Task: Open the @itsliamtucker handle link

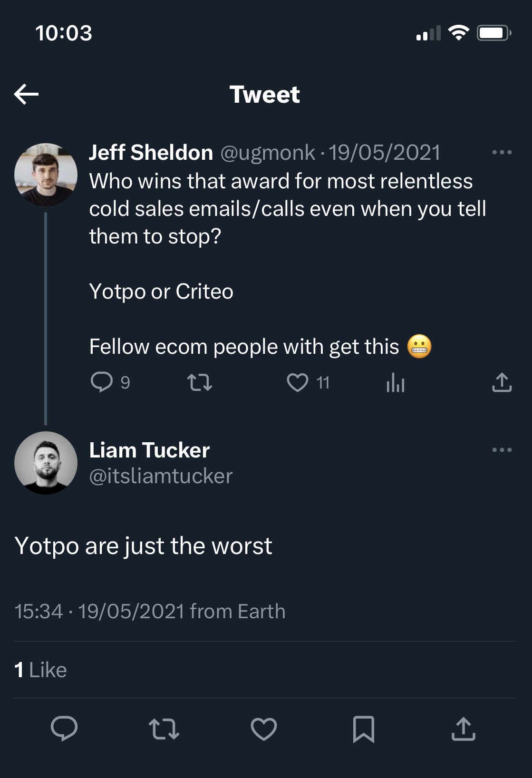Action: (161, 476)
